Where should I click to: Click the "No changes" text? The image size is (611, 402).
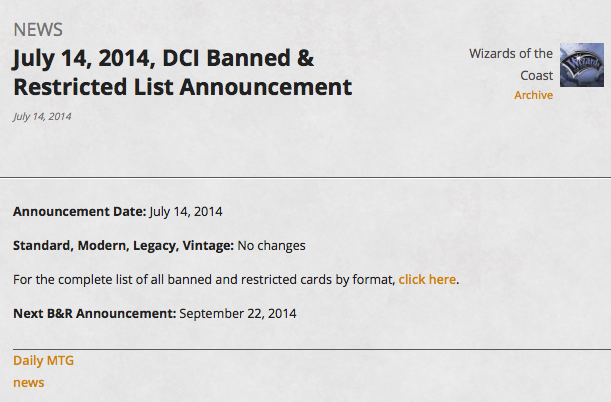tap(271, 246)
